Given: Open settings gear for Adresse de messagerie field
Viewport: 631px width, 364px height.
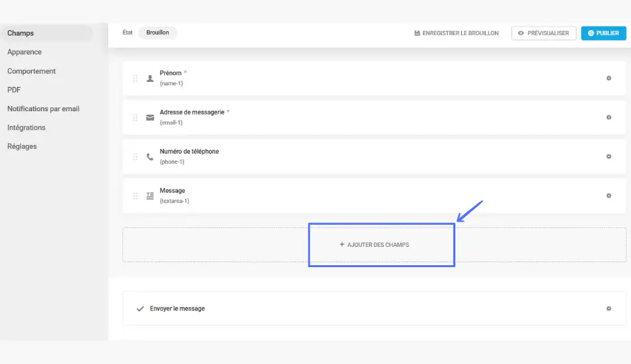Looking at the screenshot, I should pyautogui.click(x=608, y=118).
